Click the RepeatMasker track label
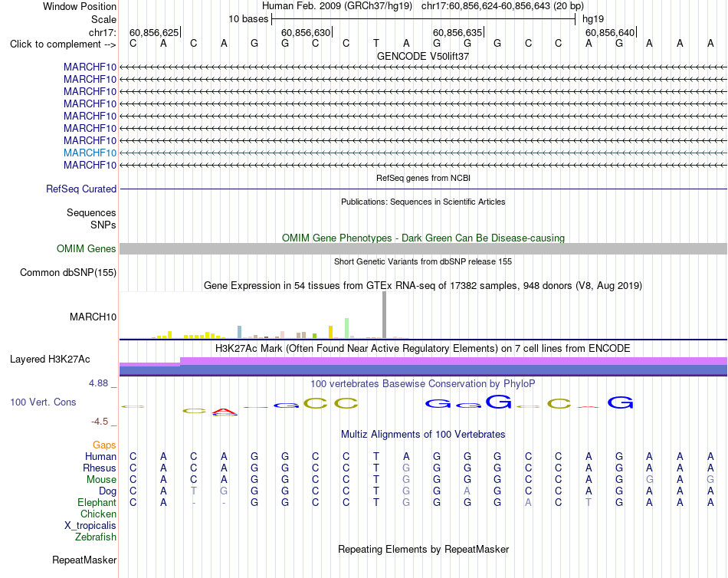728x578 pixels. tap(84, 560)
